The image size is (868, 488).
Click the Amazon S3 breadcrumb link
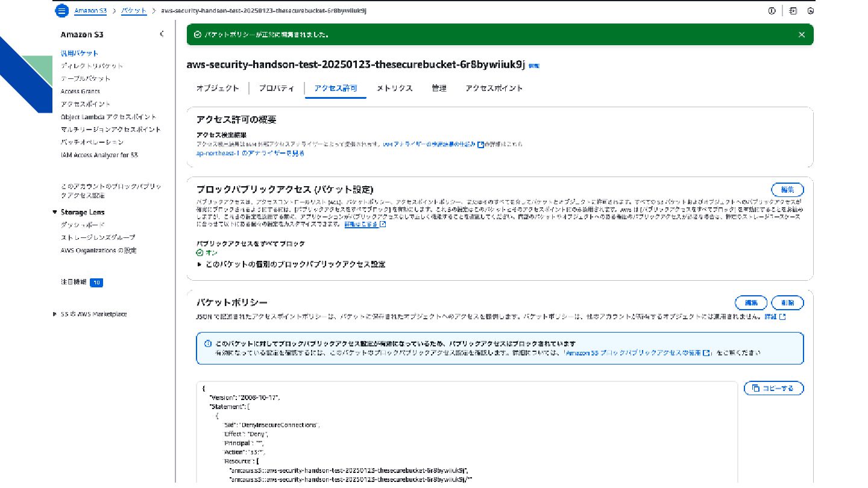point(91,11)
